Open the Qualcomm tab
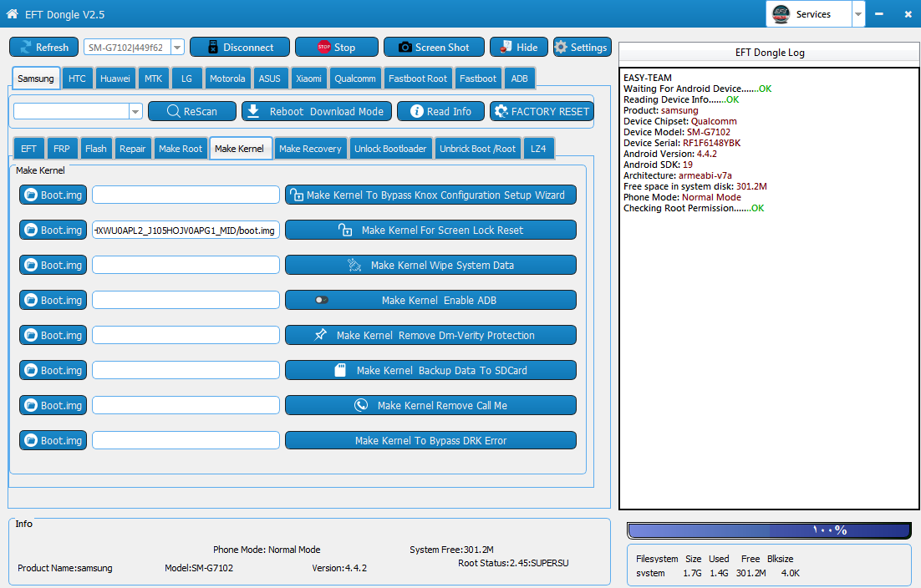Image resolution: width=921 pixels, height=588 pixels. [355, 78]
